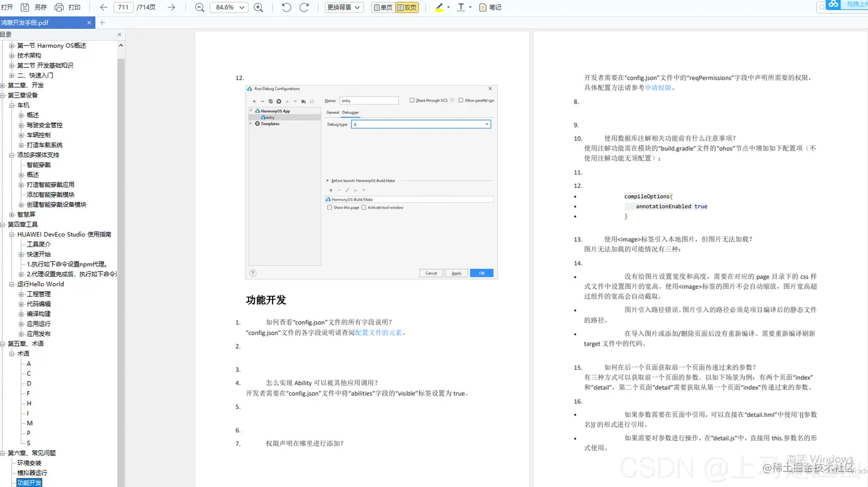Click Activate tool window checkbox in dialog image
The height and width of the screenshot is (487, 868).
pos(363,207)
